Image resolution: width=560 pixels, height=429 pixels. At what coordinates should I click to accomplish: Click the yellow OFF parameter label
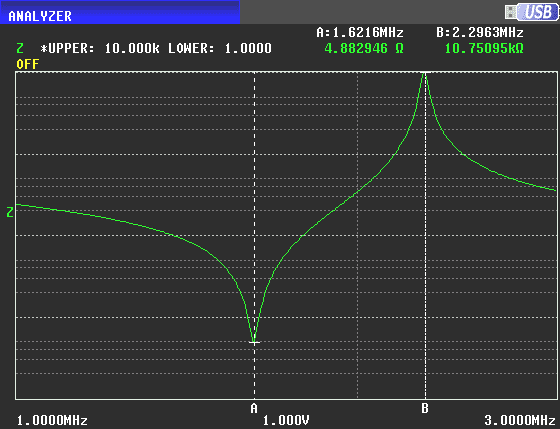tap(28, 64)
